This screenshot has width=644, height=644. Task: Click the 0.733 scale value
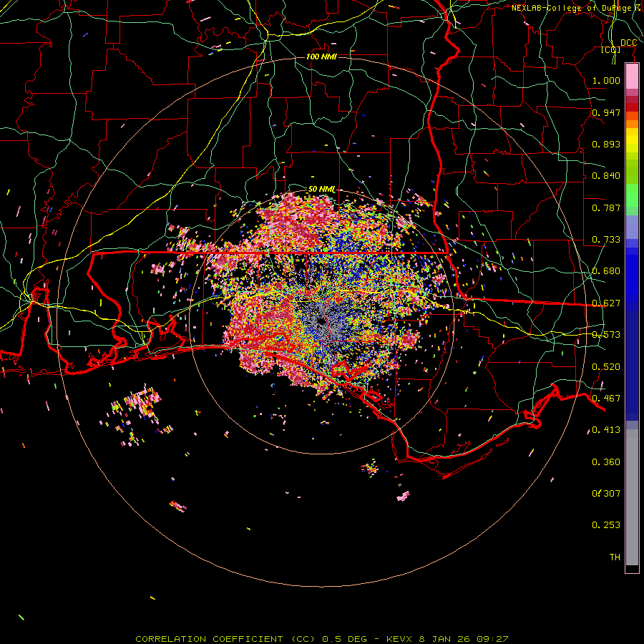pyautogui.click(x=606, y=240)
